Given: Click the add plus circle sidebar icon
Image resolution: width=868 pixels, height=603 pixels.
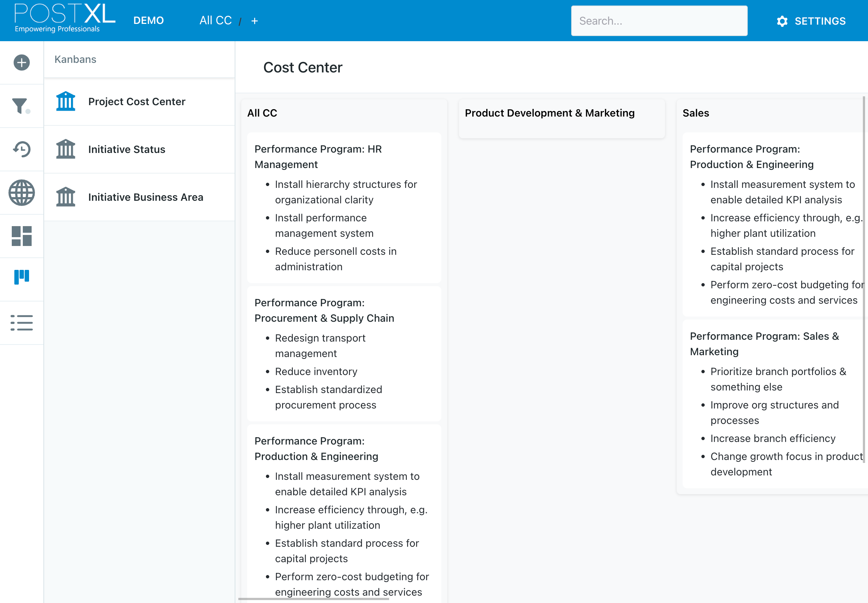Looking at the screenshot, I should [x=22, y=63].
